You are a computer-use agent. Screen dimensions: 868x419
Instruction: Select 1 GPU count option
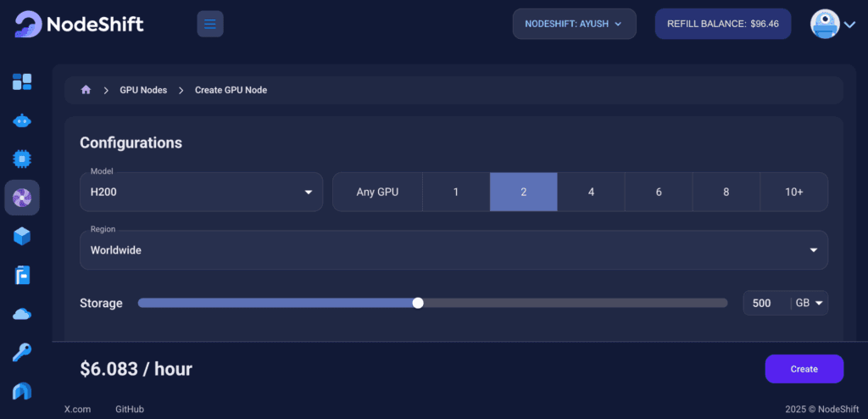(x=456, y=193)
